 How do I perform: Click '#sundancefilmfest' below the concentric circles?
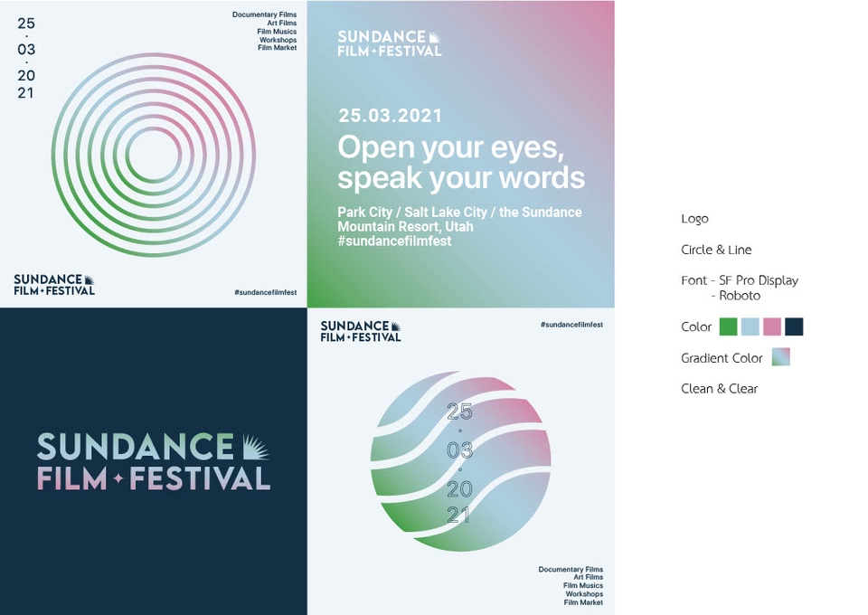click(265, 292)
